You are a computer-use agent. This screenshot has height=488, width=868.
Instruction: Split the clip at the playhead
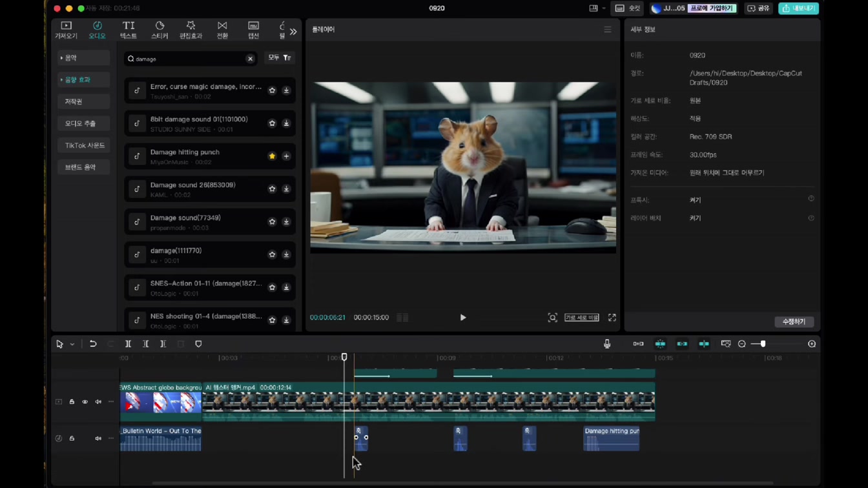[128, 344]
